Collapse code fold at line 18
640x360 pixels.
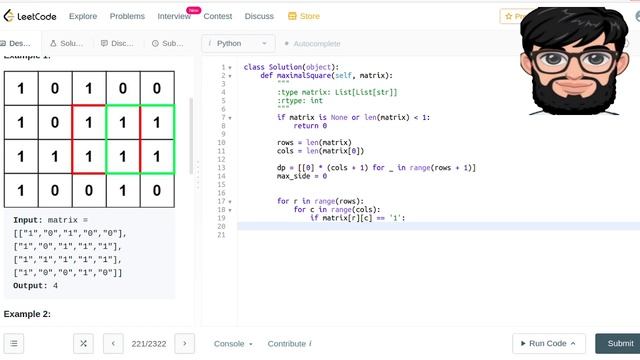click(230, 210)
